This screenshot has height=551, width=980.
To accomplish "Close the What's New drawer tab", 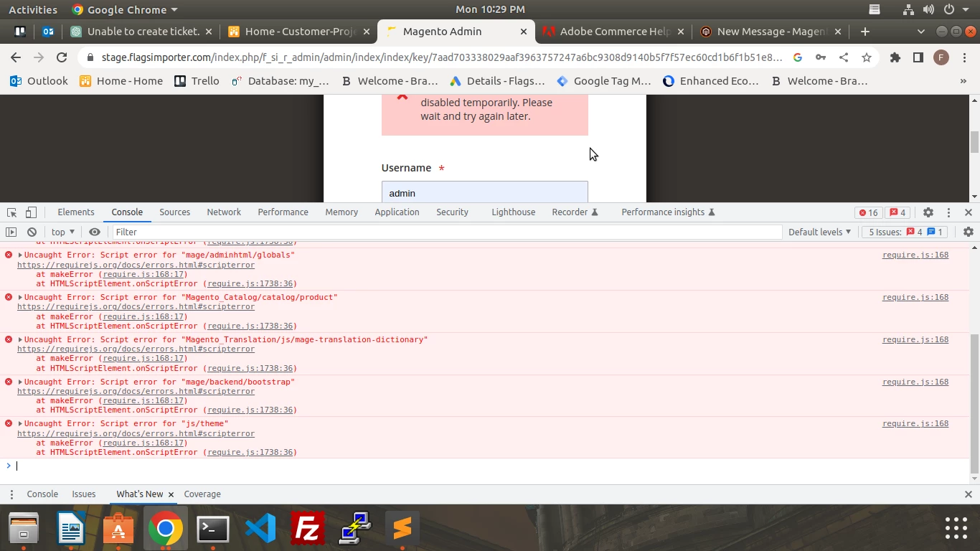I will click(171, 494).
